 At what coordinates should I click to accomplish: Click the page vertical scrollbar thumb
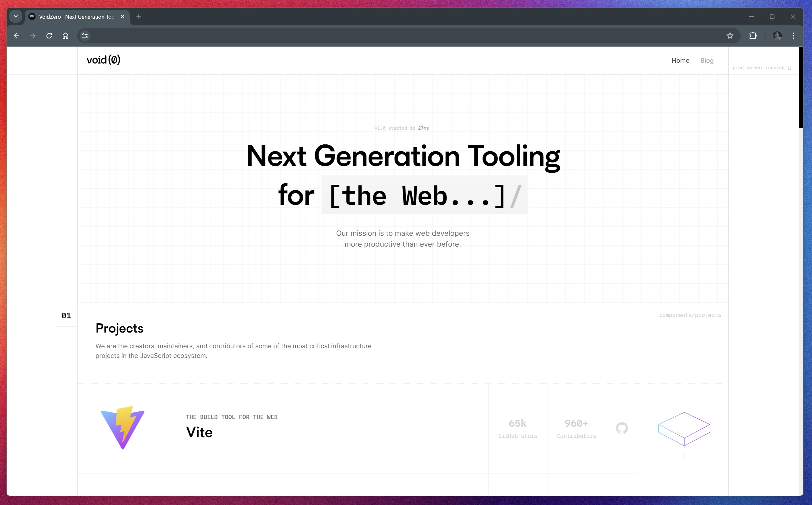(x=801, y=87)
